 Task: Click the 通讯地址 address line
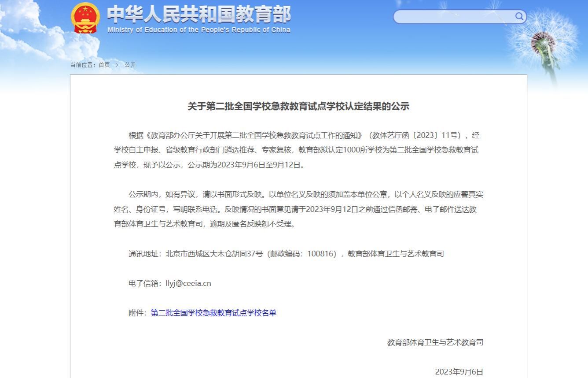(x=286, y=254)
